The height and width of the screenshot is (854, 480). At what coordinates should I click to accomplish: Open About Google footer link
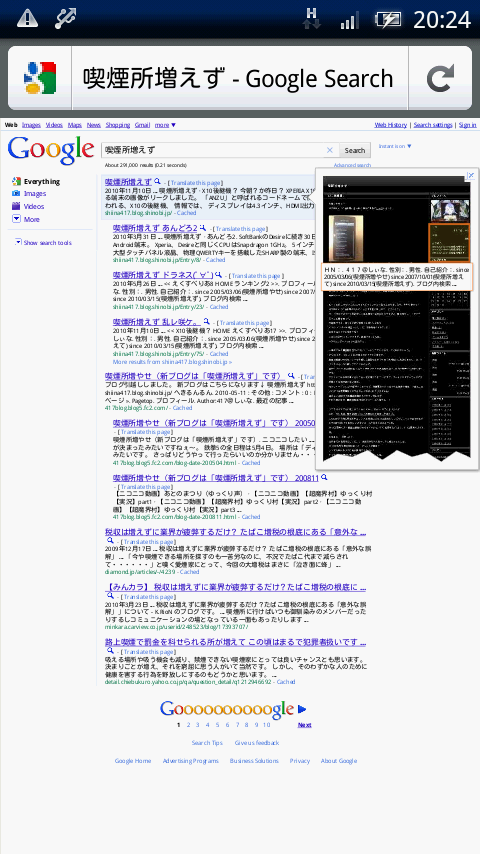[x=339, y=761]
